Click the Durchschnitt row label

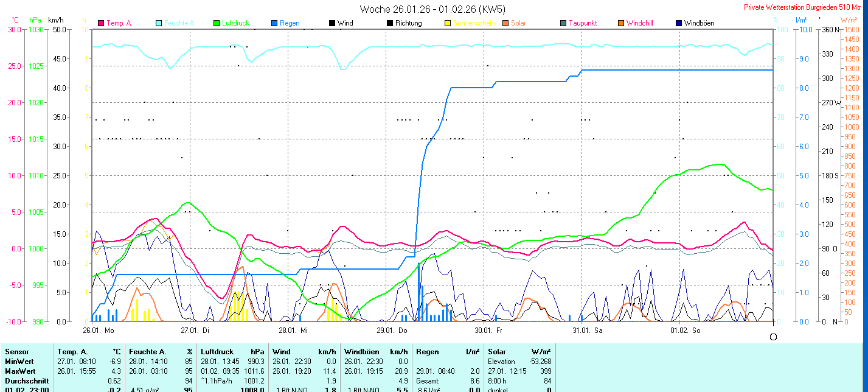pyautogui.click(x=25, y=380)
